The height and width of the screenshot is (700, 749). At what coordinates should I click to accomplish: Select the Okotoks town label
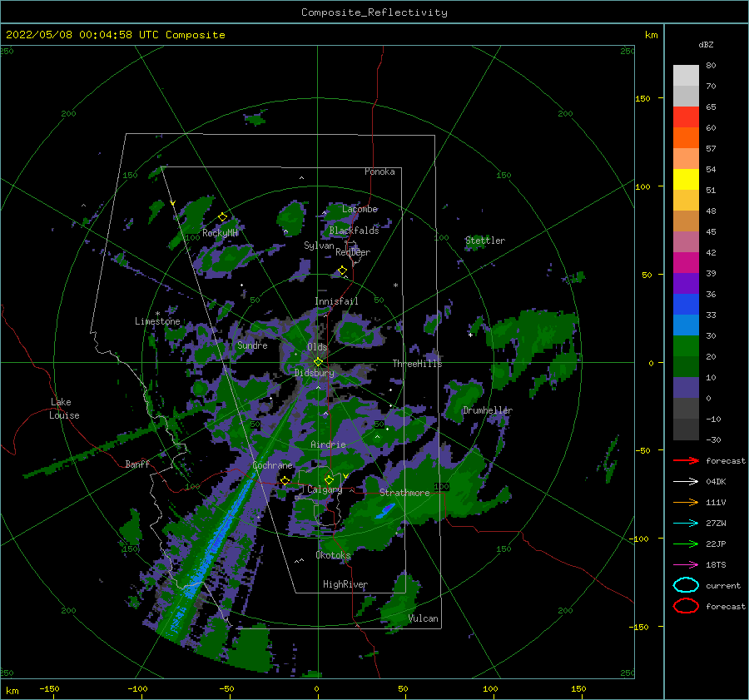(x=334, y=555)
